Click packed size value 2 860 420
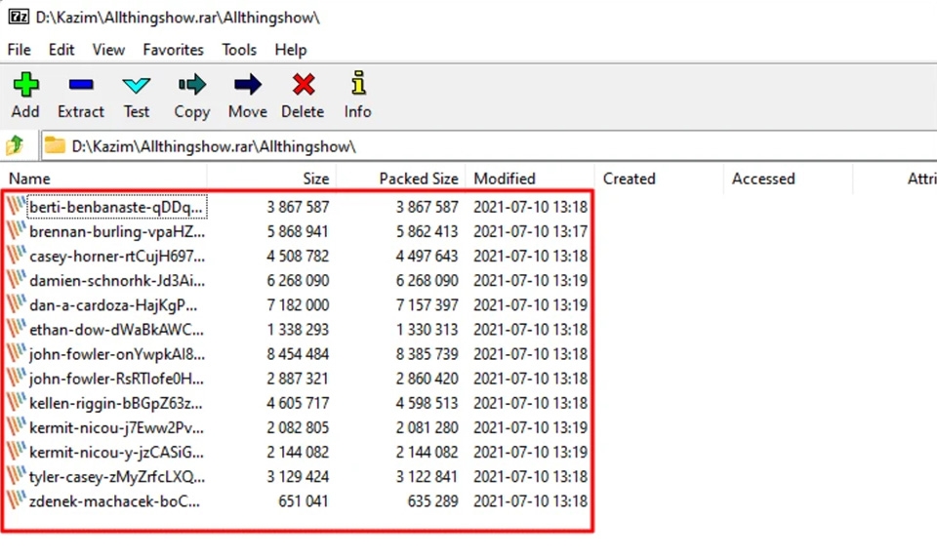The height and width of the screenshot is (560, 937). tap(427, 379)
